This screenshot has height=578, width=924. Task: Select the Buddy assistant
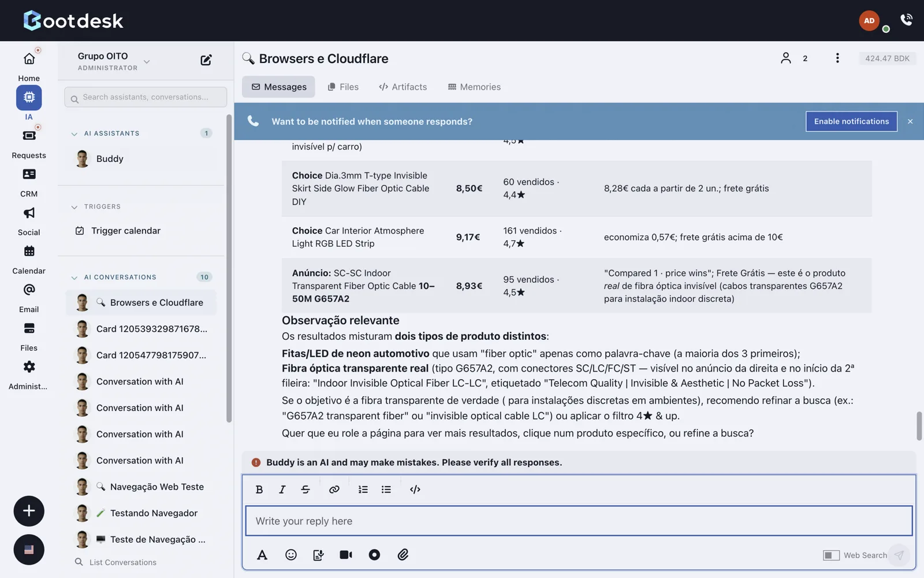pyautogui.click(x=141, y=159)
